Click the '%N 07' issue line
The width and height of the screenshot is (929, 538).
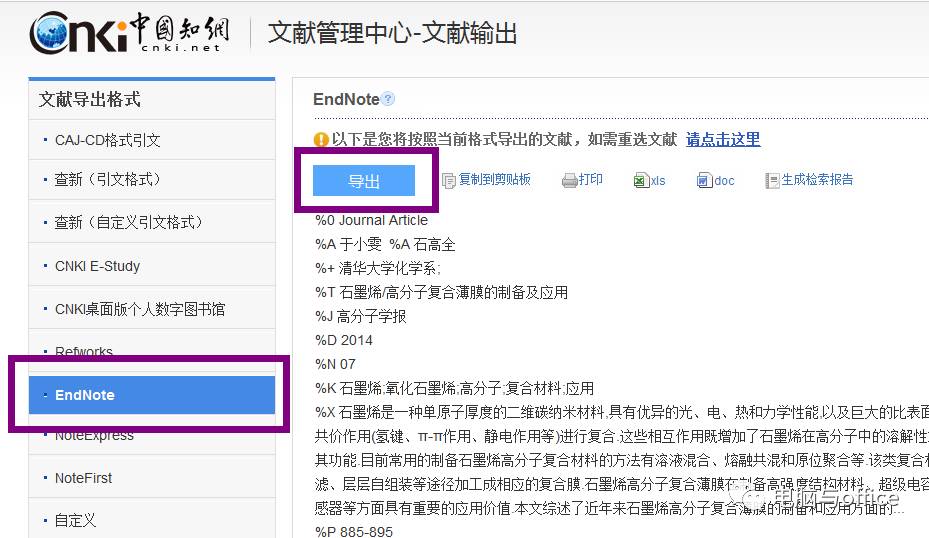tap(335, 364)
